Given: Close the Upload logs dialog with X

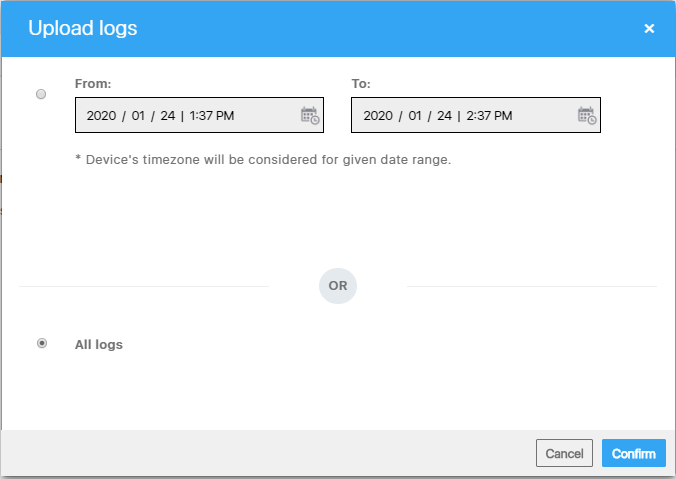Looking at the screenshot, I should click(x=649, y=28).
